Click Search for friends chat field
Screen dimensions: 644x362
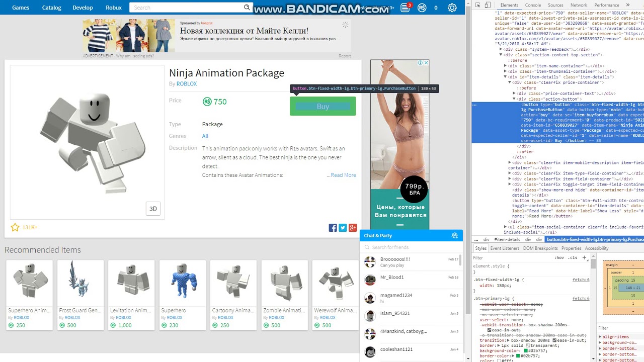pos(411,247)
